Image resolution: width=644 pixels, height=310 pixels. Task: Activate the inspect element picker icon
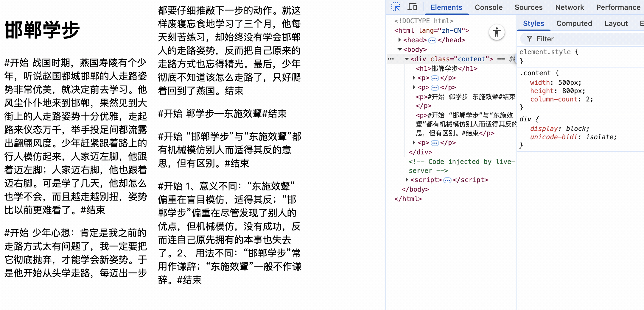[396, 7]
